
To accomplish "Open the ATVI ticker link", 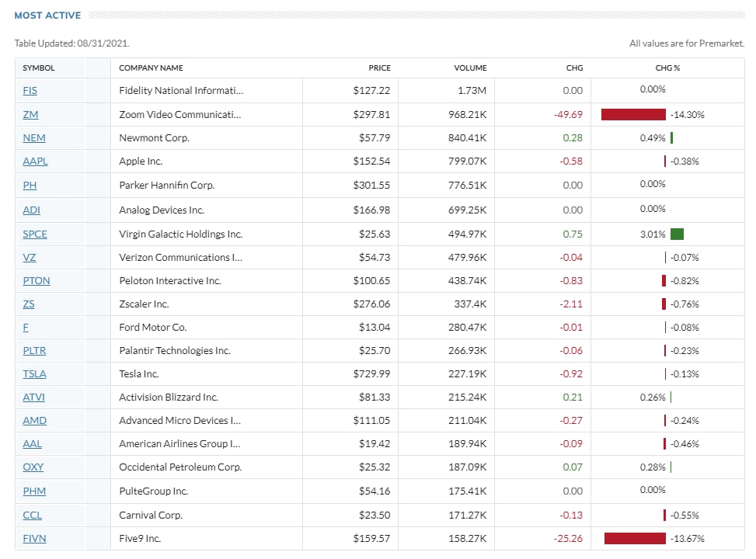I will point(33,397).
